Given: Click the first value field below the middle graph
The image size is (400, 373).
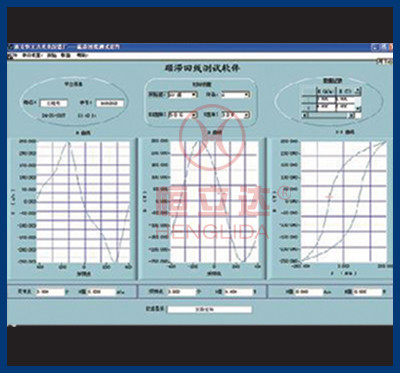Looking at the screenshot, I should pyautogui.click(x=182, y=292).
